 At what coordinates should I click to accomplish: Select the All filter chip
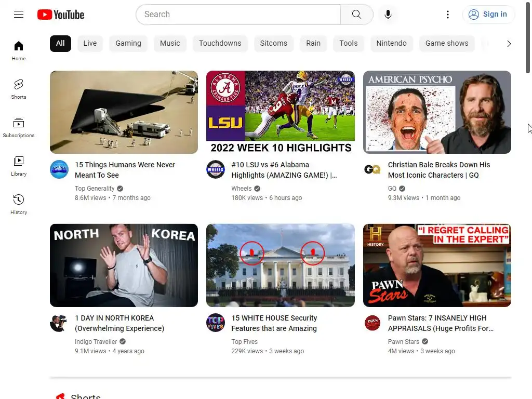pyautogui.click(x=60, y=44)
